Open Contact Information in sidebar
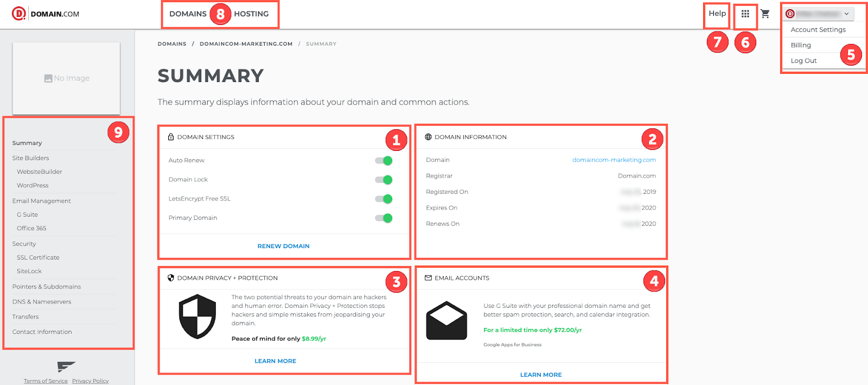This screenshot has width=868, height=385. 42,332
